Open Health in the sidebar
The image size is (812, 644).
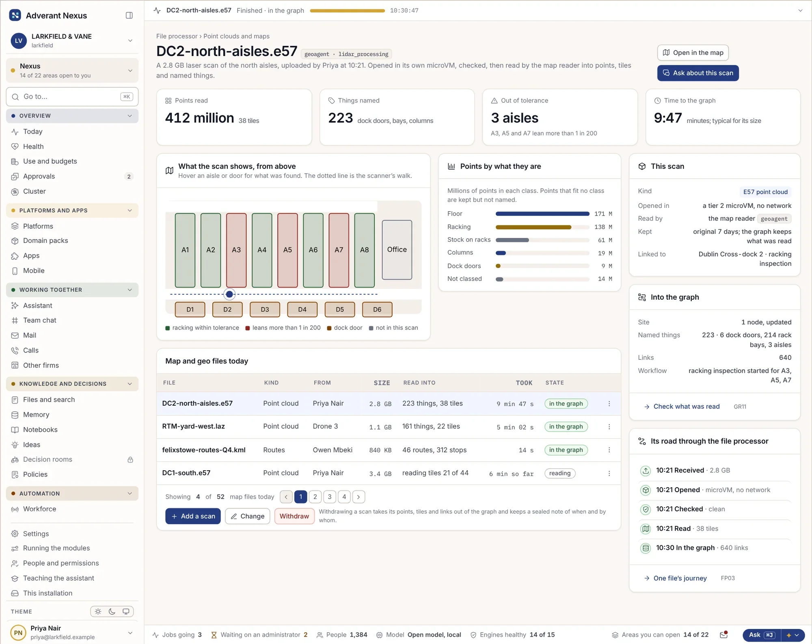click(x=72, y=147)
